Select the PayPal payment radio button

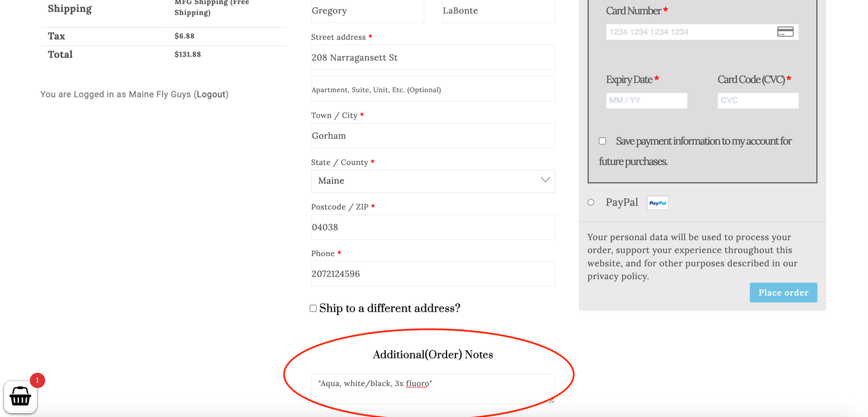pos(591,203)
